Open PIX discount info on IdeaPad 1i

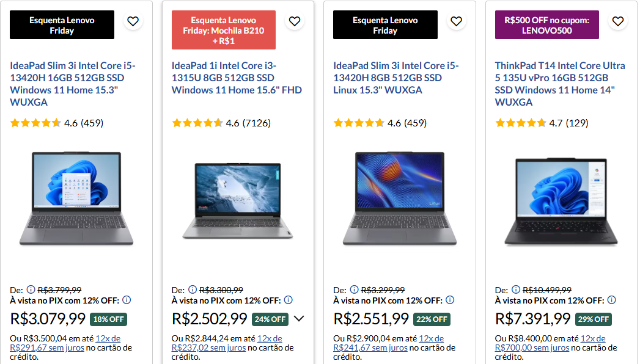289,300
